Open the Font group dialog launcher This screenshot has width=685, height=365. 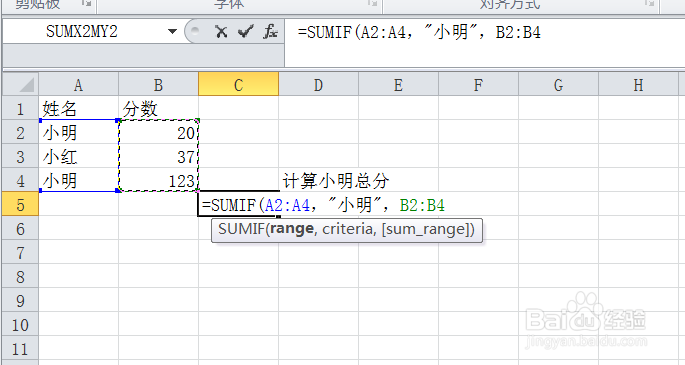(x=372, y=3)
